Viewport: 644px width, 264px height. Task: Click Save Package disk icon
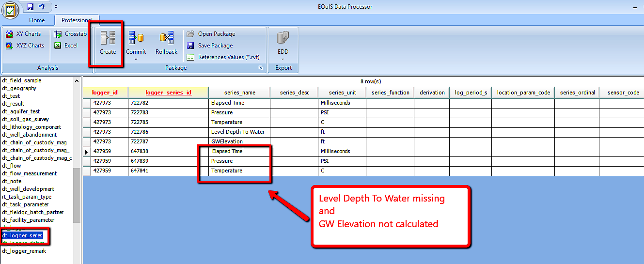coord(190,46)
